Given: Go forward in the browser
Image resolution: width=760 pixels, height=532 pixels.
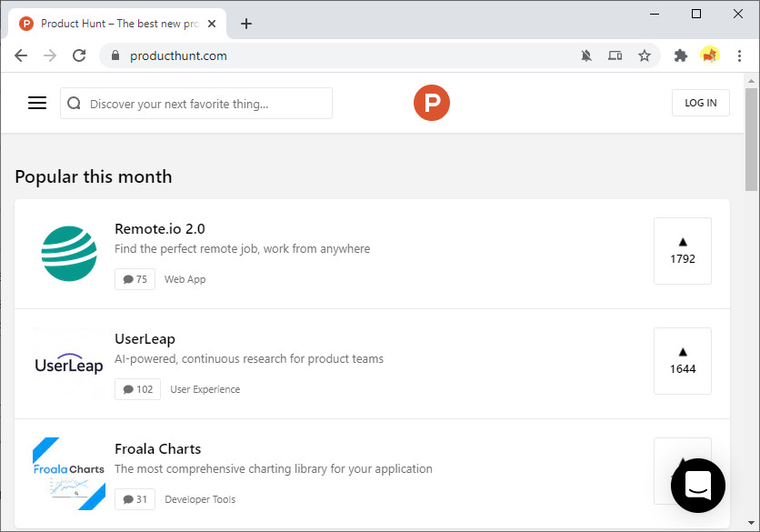Looking at the screenshot, I should click(x=50, y=55).
